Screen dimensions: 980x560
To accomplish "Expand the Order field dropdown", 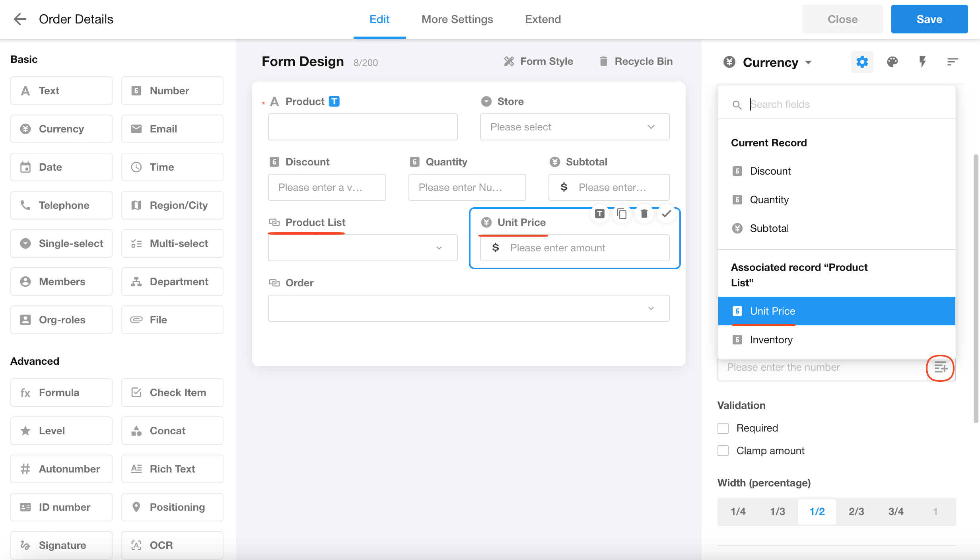I will point(469,308).
